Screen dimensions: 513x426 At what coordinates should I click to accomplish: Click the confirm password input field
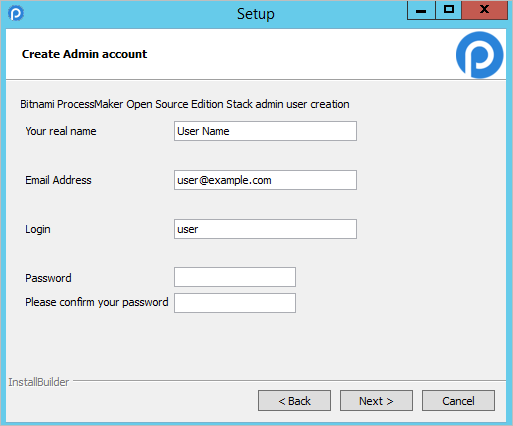[x=235, y=303]
